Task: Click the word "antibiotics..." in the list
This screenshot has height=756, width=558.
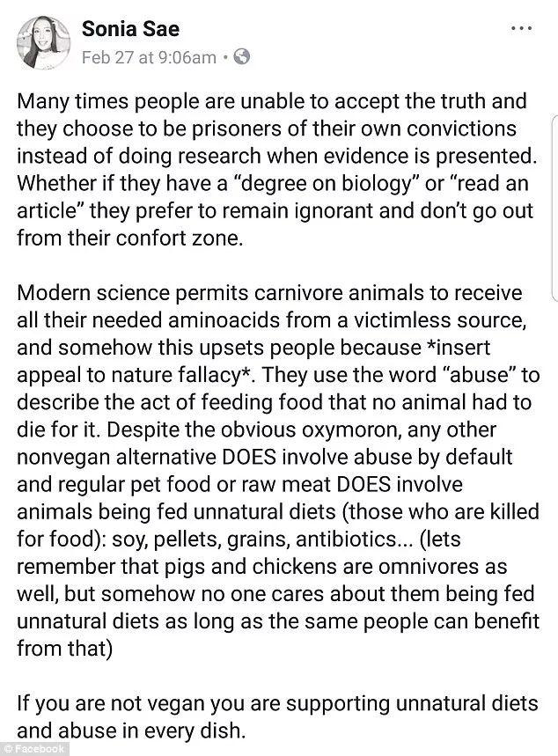Action: pos(355,539)
